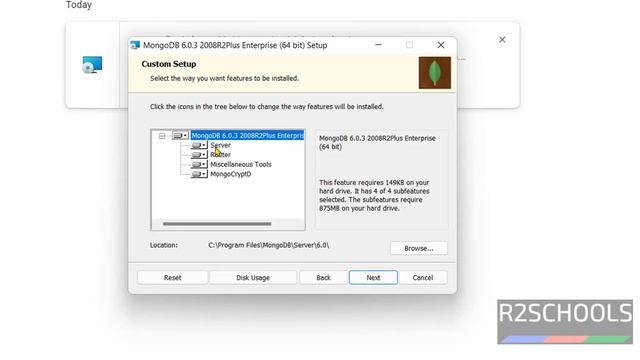
Task: Click Next to continue setup
Action: click(x=373, y=278)
